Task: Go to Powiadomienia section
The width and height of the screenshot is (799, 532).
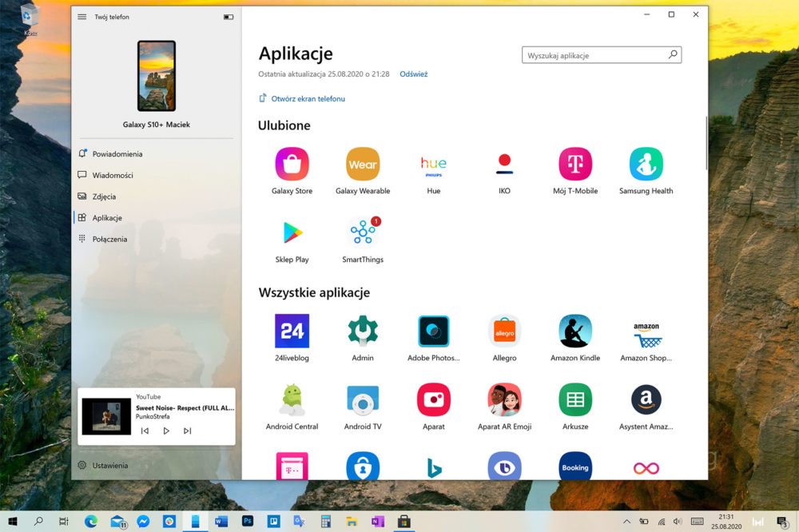Action: (x=157, y=154)
